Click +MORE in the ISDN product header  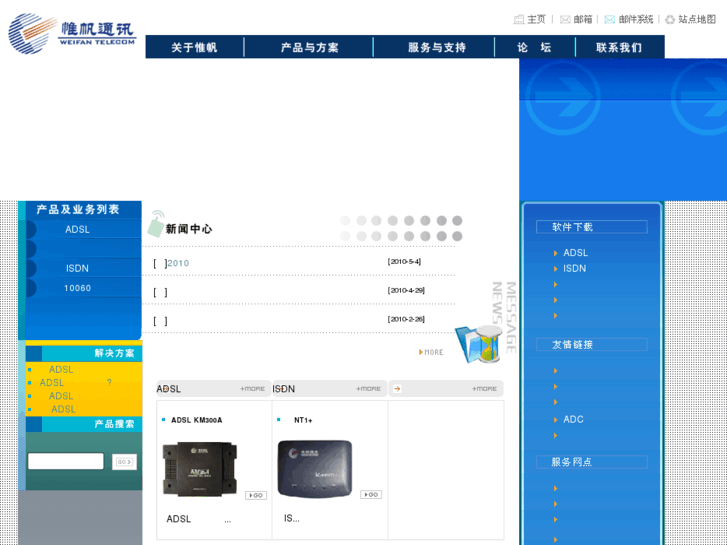pyautogui.click(x=368, y=389)
